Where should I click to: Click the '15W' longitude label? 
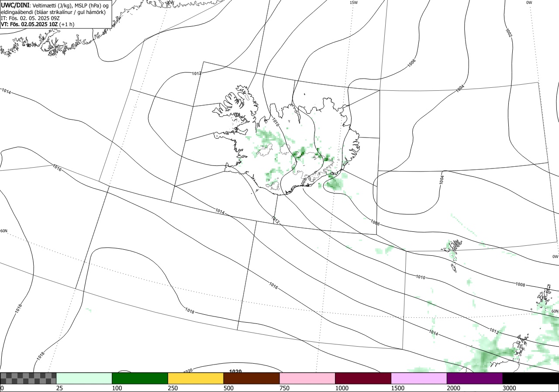click(x=354, y=3)
